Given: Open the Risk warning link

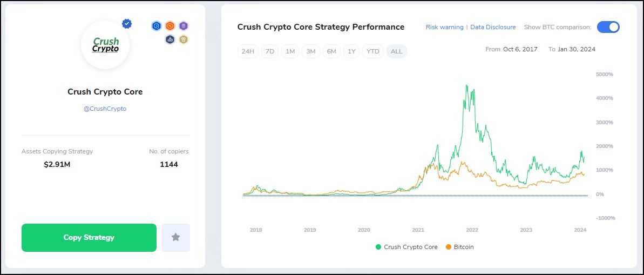Looking at the screenshot, I should (444, 27).
